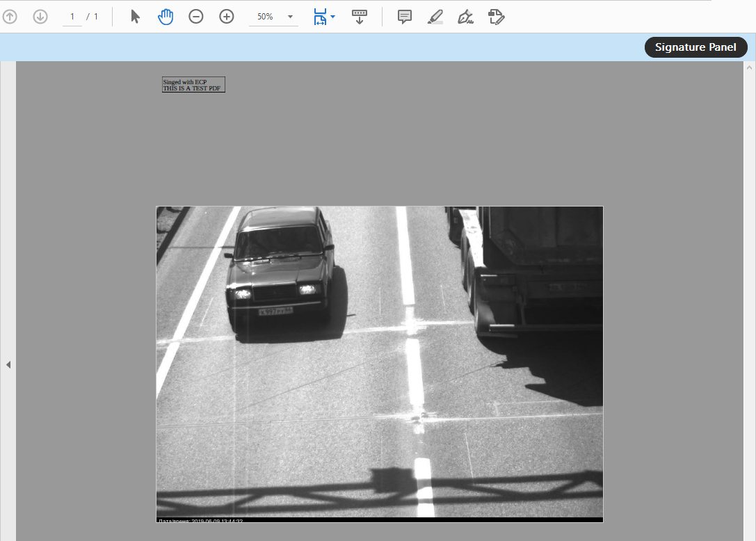Click the 50% zoom value field
This screenshot has height=541, width=756.
click(x=265, y=17)
